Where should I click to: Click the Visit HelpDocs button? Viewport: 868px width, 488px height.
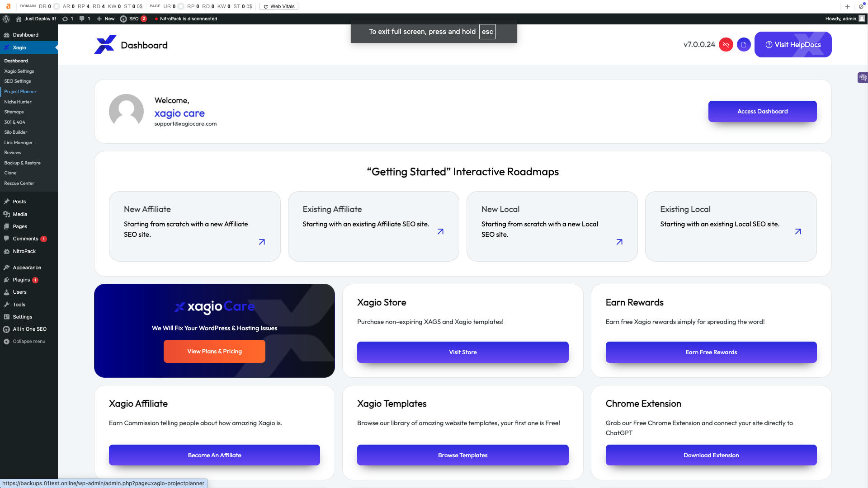pos(793,44)
